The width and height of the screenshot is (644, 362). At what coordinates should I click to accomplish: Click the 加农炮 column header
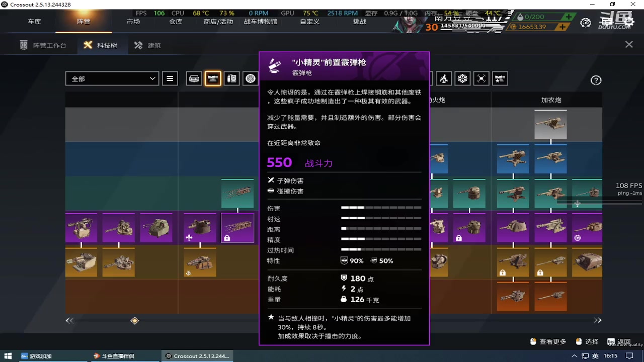pyautogui.click(x=551, y=100)
